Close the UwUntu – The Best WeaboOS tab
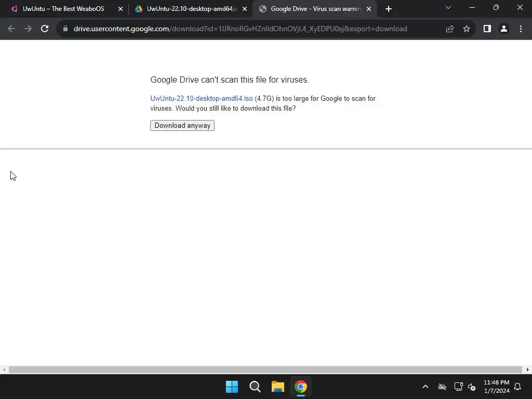This screenshot has width=532, height=399. (121, 9)
